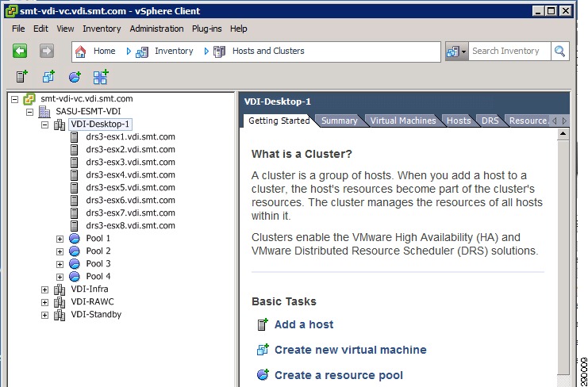Switch to the Virtual Machines tab
Image resolution: width=588 pixels, height=387 pixels.
[x=403, y=121]
